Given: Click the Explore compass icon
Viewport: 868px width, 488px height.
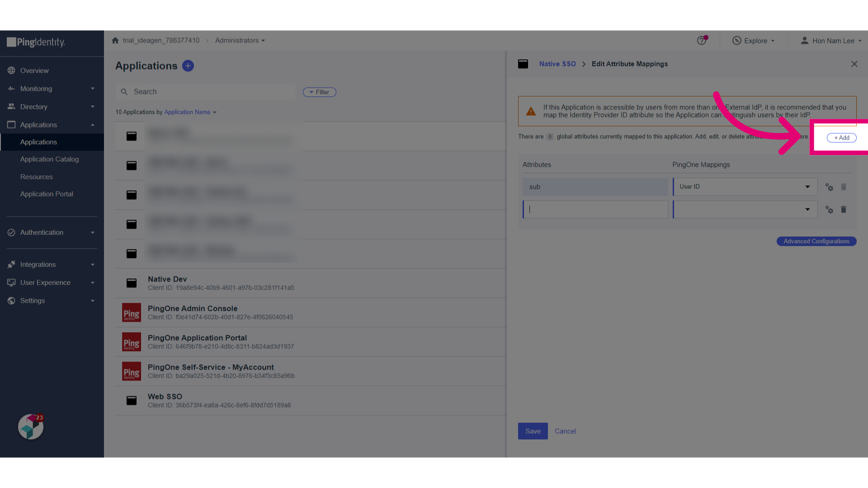Looking at the screenshot, I should [x=737, y=41].
